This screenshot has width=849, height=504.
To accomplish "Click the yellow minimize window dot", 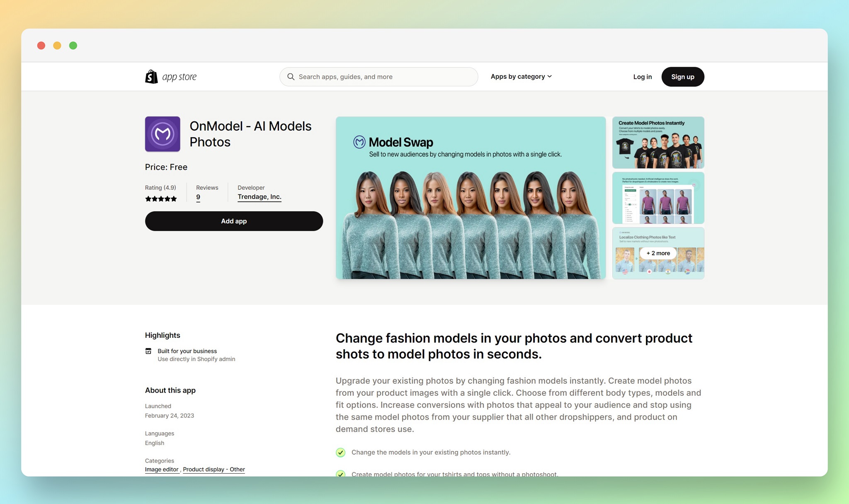I will pyautogui.click(x=57, y=46).
